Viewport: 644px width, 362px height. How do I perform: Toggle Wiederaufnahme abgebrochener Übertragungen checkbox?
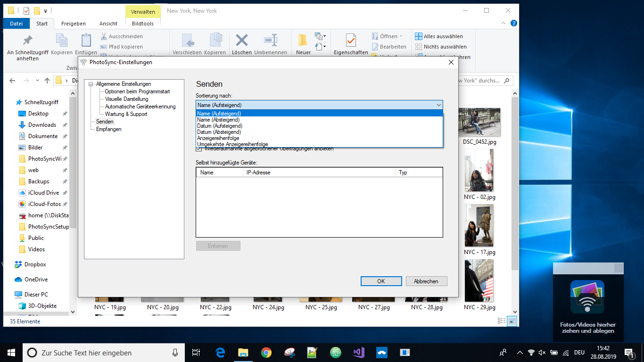click(x=198, y=149)
